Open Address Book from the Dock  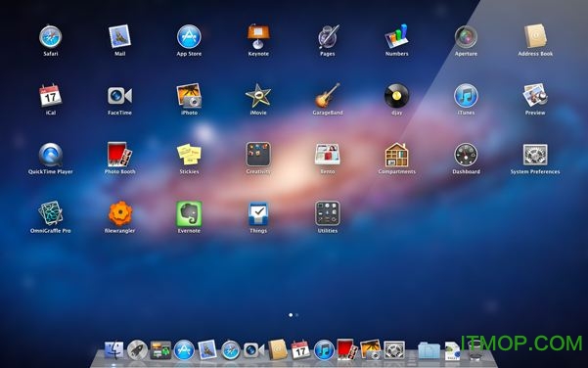278,349
